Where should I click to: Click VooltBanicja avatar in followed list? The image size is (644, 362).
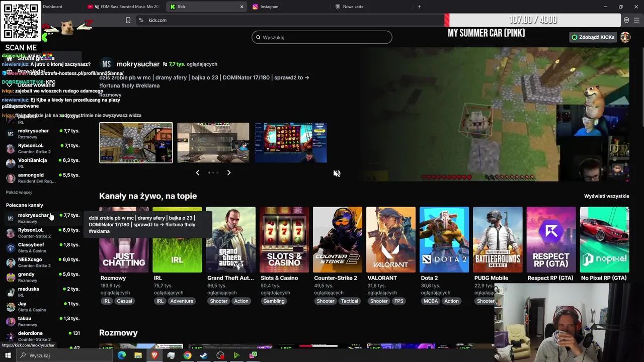[11, 163]
